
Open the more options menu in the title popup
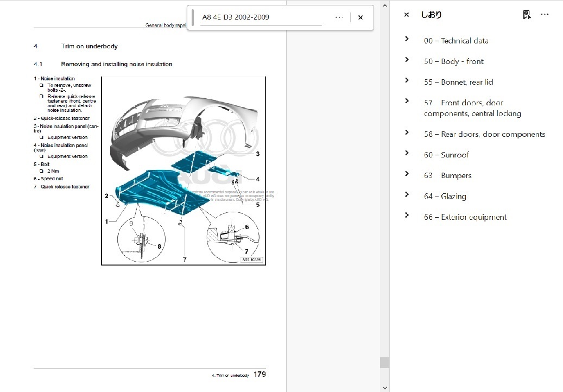point(339,17)
